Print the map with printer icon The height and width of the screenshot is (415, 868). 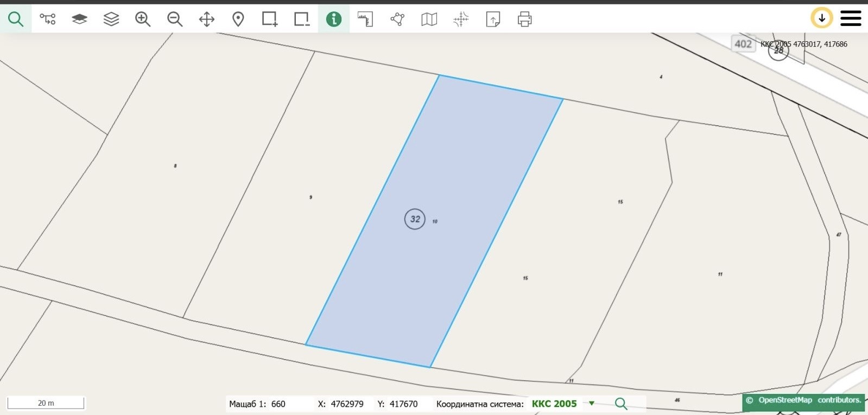(524, 19)
